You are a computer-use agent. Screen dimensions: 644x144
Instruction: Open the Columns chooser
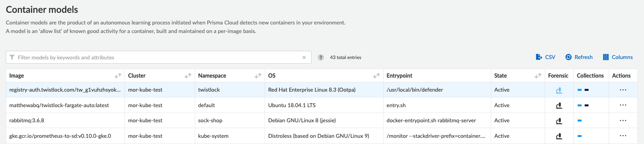(618, 57)
